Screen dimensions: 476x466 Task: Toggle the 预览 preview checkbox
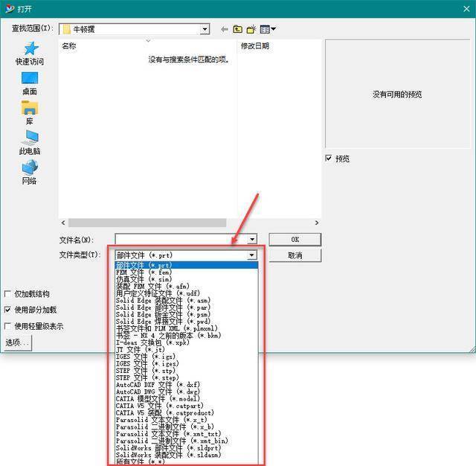click(329, 159)
